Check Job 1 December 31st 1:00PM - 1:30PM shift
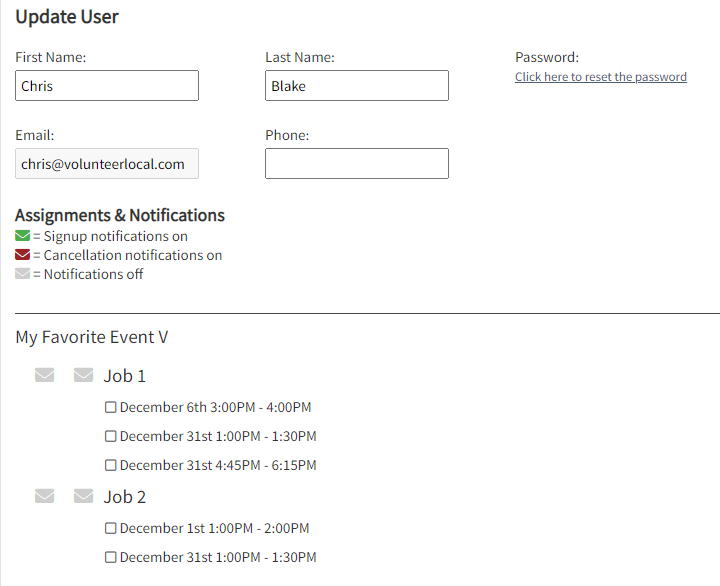 tap(110, 436)
